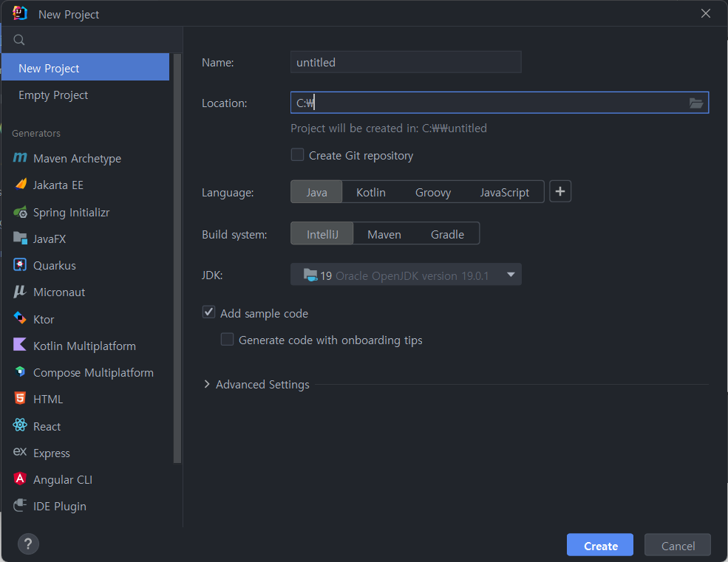
Task: Click into the project Name field
Action: point(406,62)
